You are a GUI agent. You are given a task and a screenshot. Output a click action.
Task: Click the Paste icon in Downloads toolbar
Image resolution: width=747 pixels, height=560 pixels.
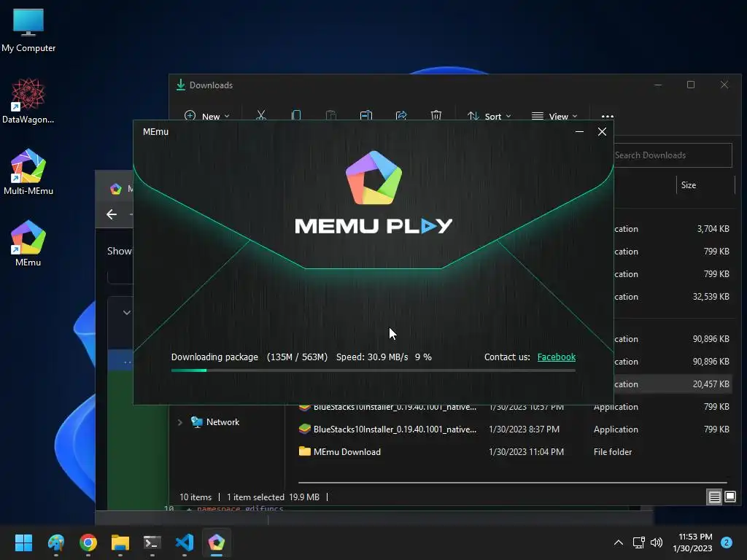coord(330,116)
